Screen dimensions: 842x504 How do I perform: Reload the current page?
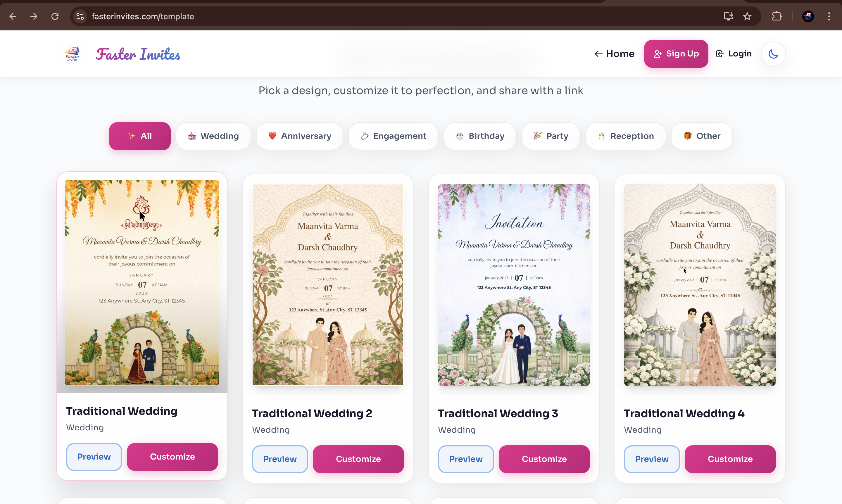click(x=55, y=16)
